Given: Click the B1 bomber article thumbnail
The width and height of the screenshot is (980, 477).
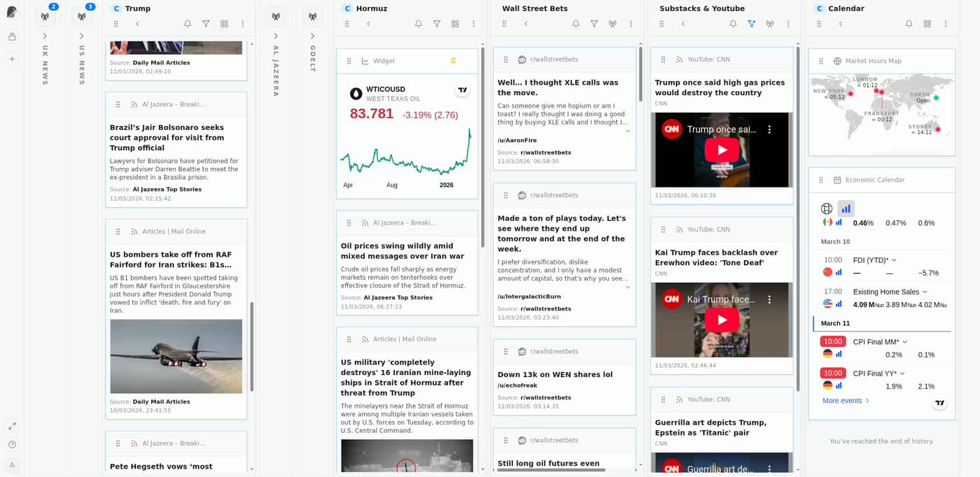Looking at the screenshot, I should [176, 356].
